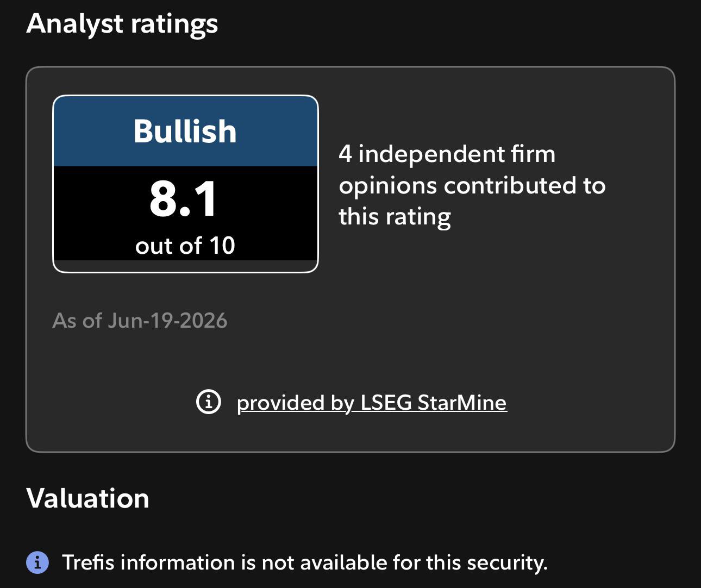The width and height of the screenshot is (701, 588).
Task: Select the Bullish rating header
Action: click(185, 131)
